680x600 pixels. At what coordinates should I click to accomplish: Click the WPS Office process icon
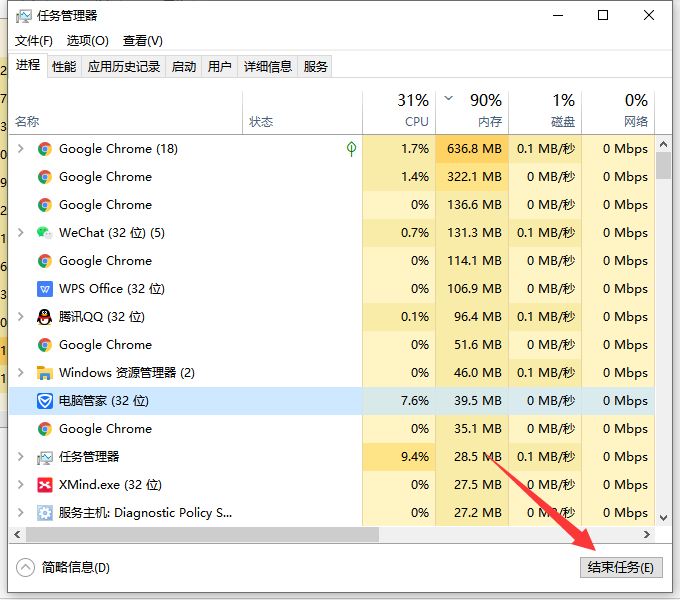pyautogui.click(x=44, y=289)
